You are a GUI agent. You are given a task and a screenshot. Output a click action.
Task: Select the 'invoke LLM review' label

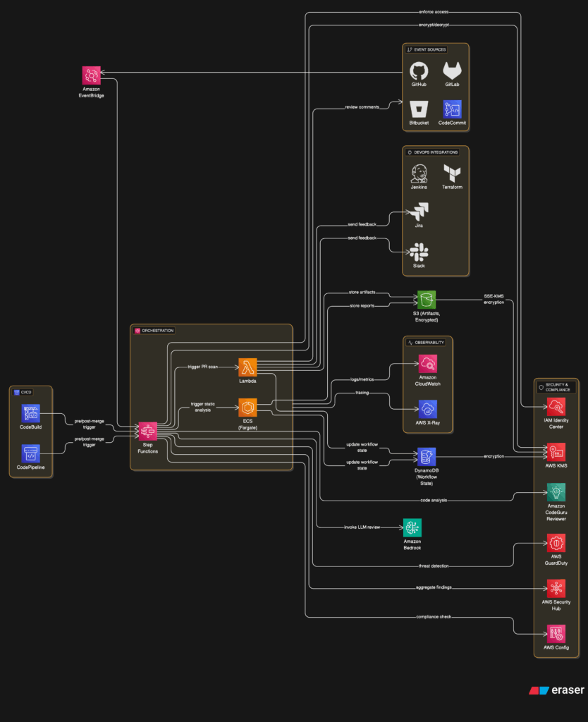point(362,527)
